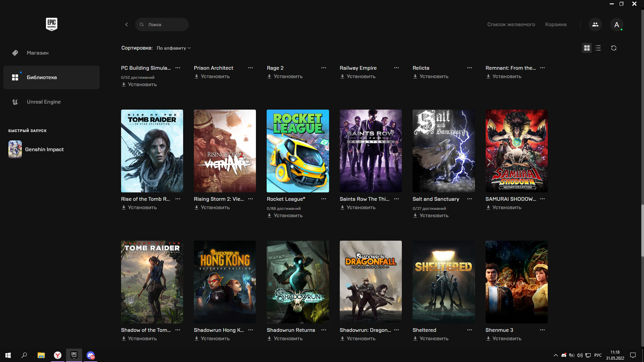The height and width of the screenshot is (362, 644).
Task: Open Shadowrun Returns game title
Action: (x=291, y=330)
